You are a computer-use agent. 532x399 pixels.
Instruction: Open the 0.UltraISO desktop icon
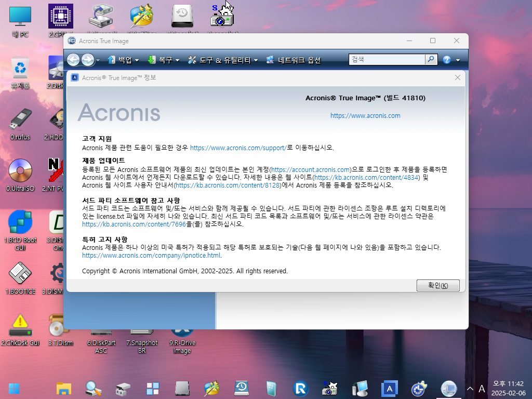20,175
